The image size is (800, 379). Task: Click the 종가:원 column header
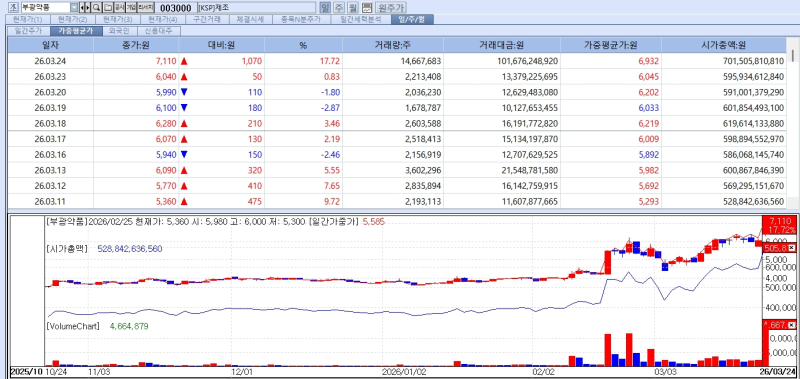tap(136, 45)
